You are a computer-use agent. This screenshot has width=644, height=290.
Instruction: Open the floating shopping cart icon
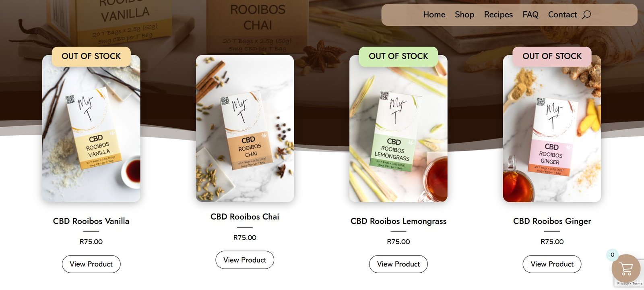point(626,268)
